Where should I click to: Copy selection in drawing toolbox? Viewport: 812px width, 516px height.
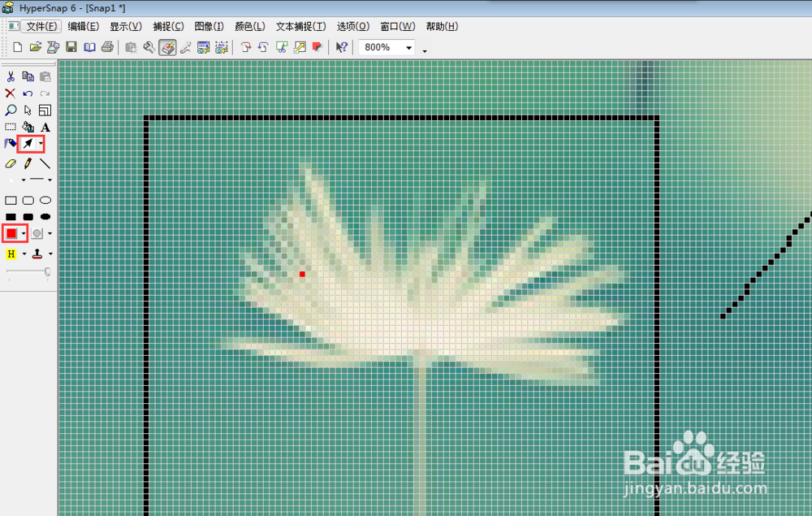[28, 76]
